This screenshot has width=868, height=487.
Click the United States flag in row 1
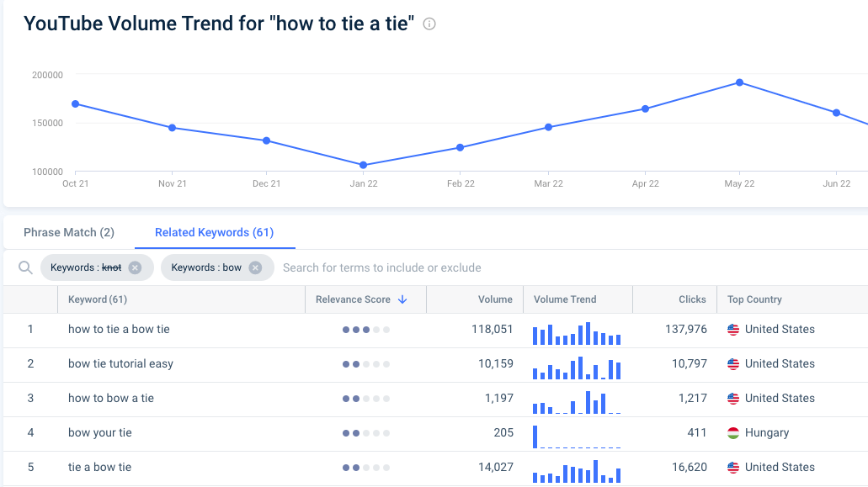tap(733, 330)
